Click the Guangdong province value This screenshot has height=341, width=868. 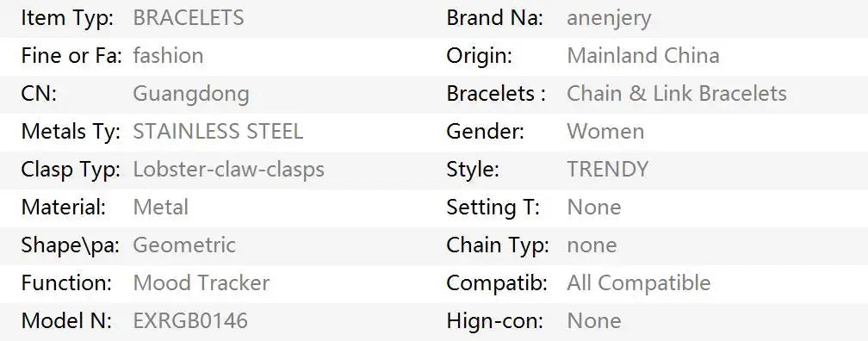click(191, 94)
